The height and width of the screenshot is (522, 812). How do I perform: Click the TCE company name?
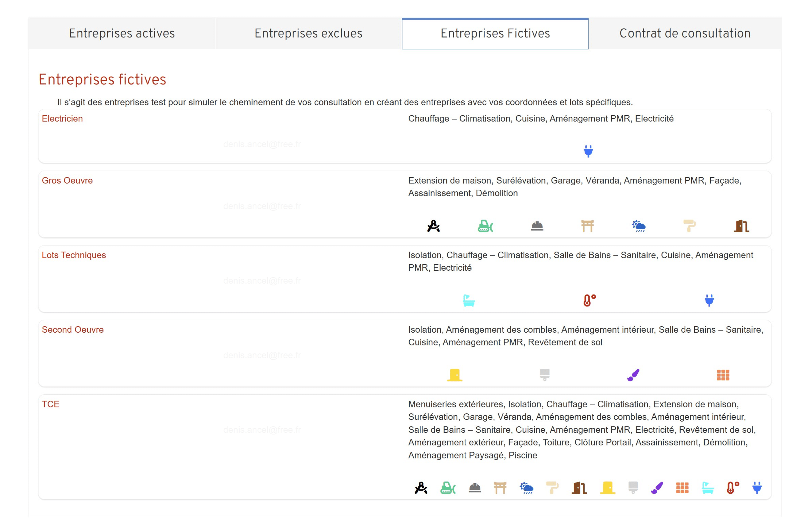point(50,404)
